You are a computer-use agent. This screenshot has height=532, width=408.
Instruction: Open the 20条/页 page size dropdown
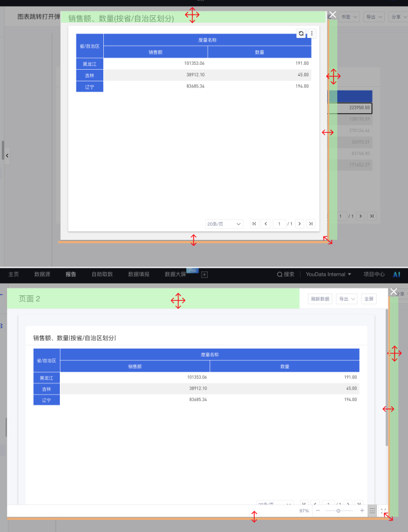[x=224, y=224]
